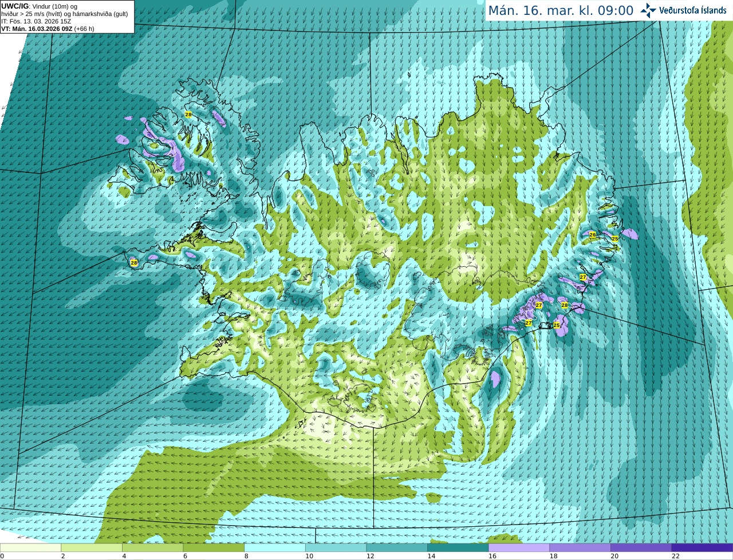Click the '18' value on the color scale

tap(554, 556)
